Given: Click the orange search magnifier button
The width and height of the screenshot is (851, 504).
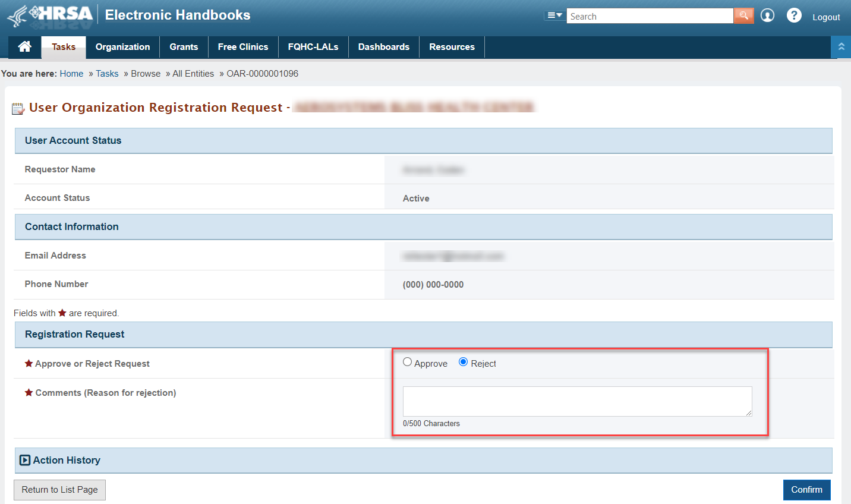Looking at the screenshot, I should (743, 15).
